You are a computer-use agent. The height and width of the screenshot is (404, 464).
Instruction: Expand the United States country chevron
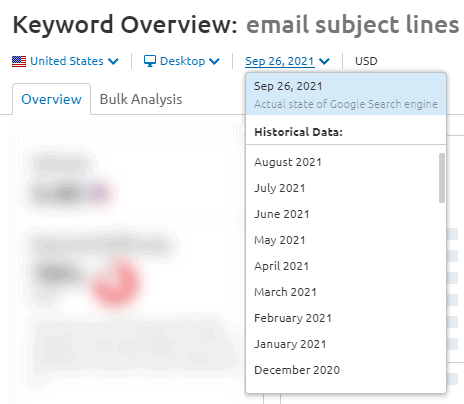click(113, 61)
